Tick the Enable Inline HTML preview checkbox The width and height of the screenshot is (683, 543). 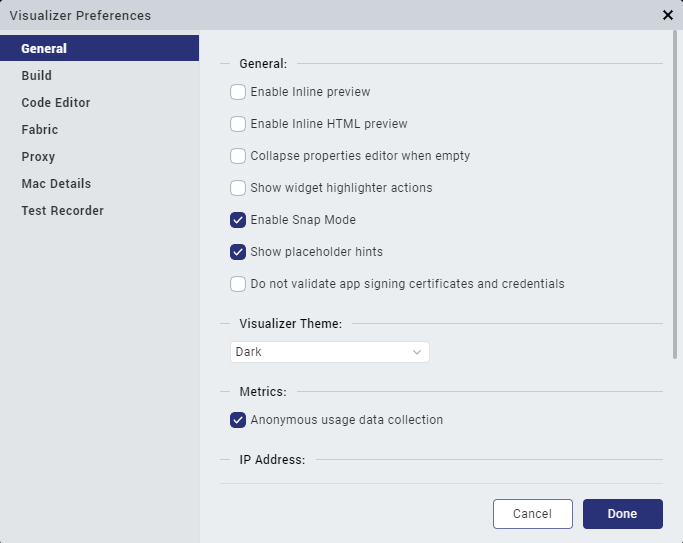pyautogui.click(x=238, y=124)
